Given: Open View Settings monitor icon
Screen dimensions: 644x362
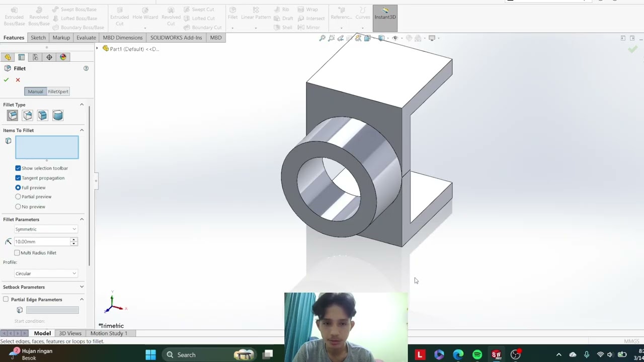Looking at the screenshot, I should (432, 38).
